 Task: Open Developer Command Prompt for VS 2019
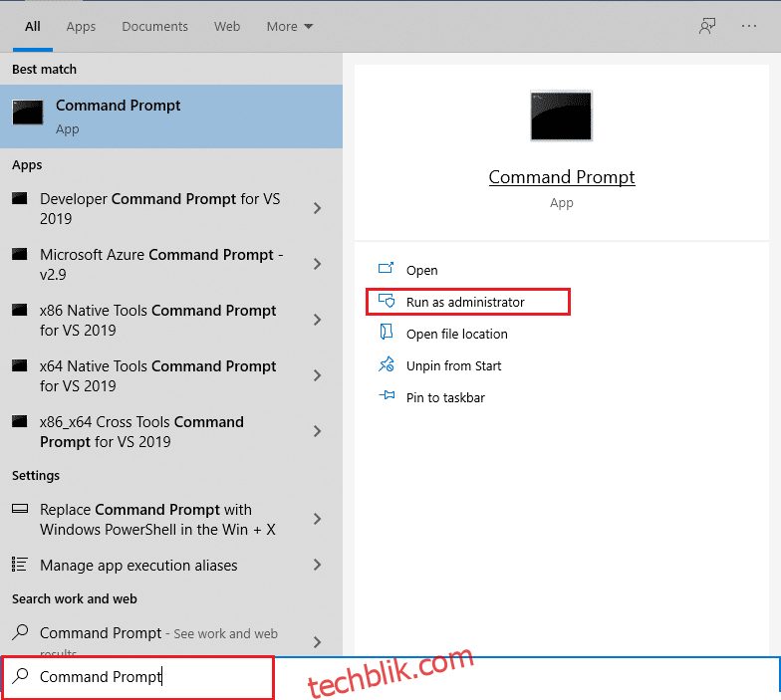(x=159, y=208)
